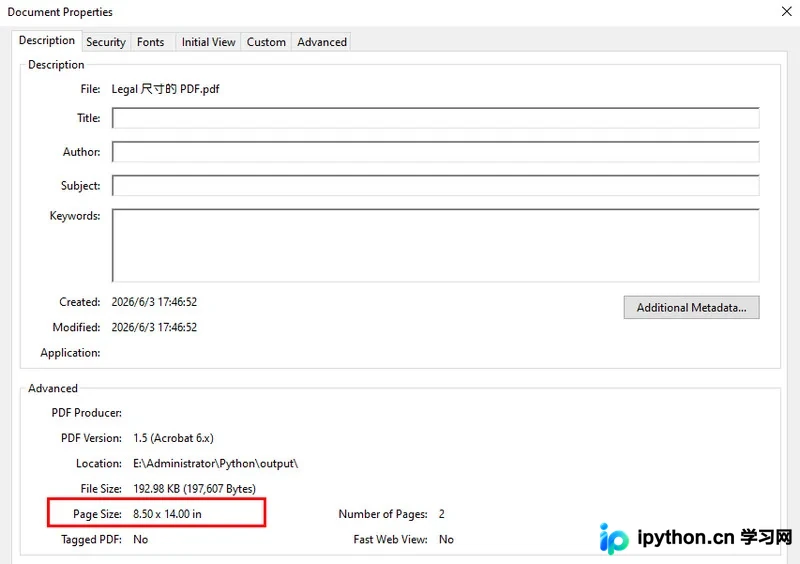The width and height of the screenshot is (800, 564).
Task: Click the 'Application:' label
Action: (70, 353)
